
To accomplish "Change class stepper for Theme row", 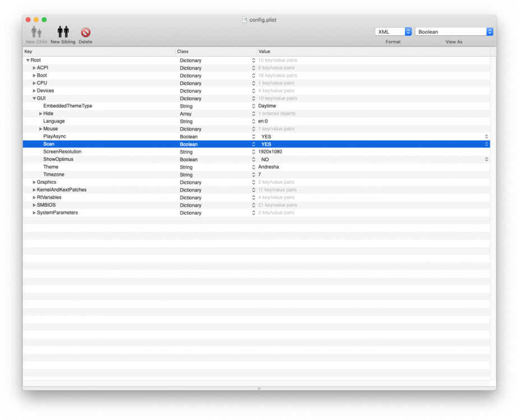I will tap(253, 167).
